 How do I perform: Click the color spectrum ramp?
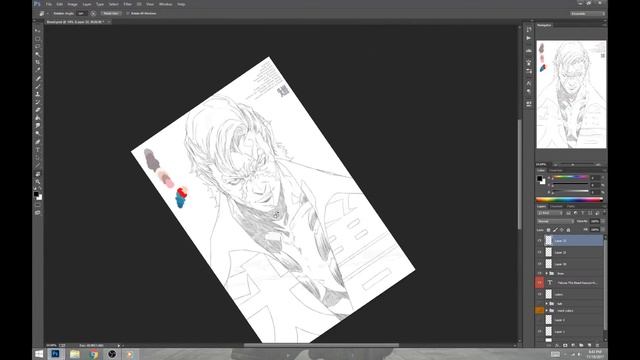569,200
